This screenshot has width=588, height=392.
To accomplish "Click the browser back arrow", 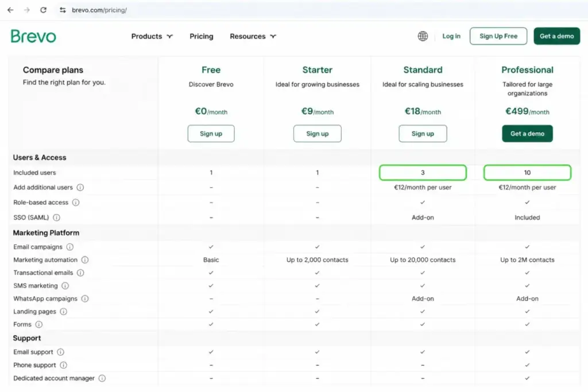I will [10, 10].
